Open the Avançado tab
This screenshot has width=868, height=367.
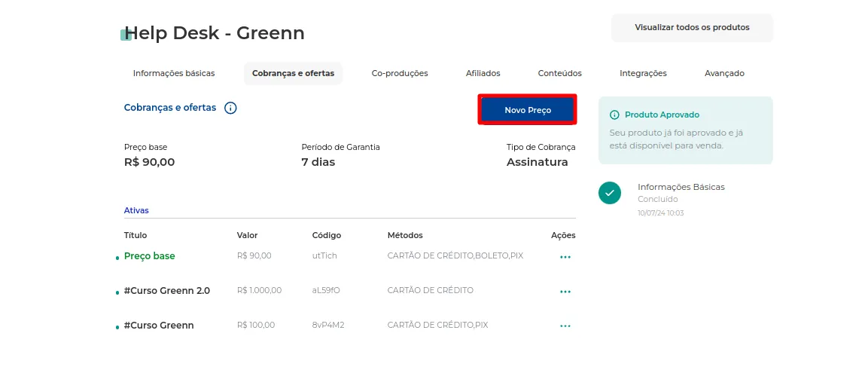point(724,73)
